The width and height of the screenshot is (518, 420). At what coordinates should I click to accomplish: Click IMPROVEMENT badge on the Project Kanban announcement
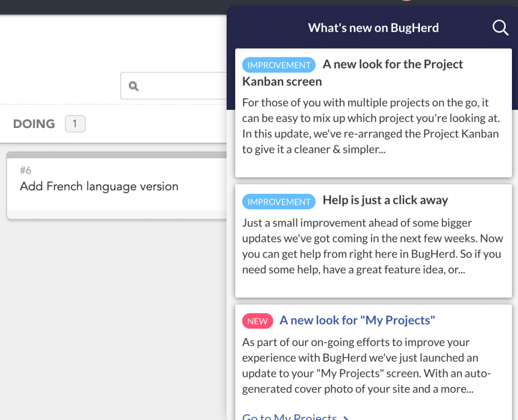click(279, 65)
